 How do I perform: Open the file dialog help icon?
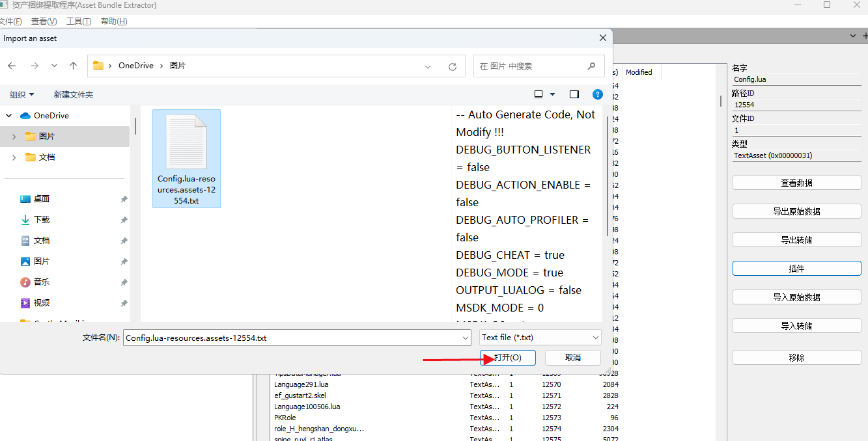[597, 94]
